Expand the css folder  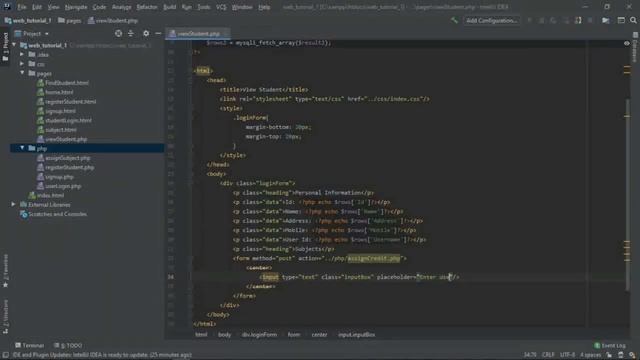[22, 64]
